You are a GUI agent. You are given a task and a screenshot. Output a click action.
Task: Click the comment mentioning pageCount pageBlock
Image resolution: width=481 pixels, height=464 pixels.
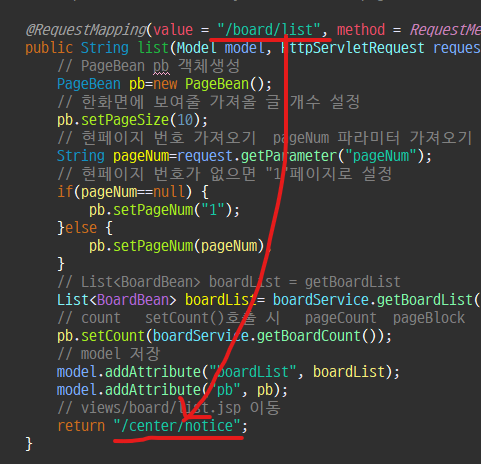(x=261, y=318)
